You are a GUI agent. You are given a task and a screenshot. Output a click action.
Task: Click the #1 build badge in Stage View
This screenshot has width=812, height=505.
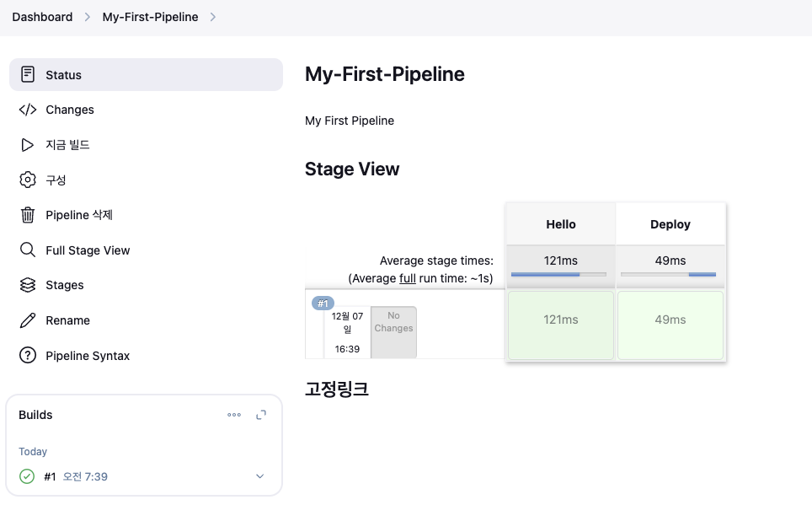323,304
